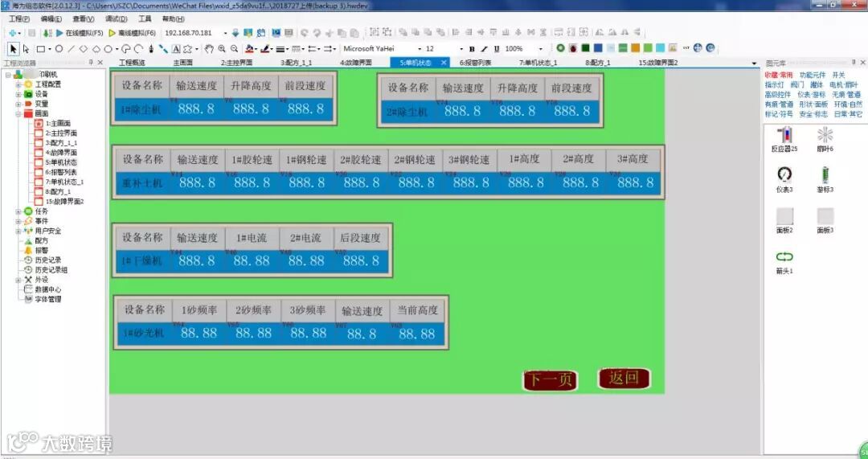Open the fill color bucket tool
This screenshot has height=459, width=868.
click(250, 49)
